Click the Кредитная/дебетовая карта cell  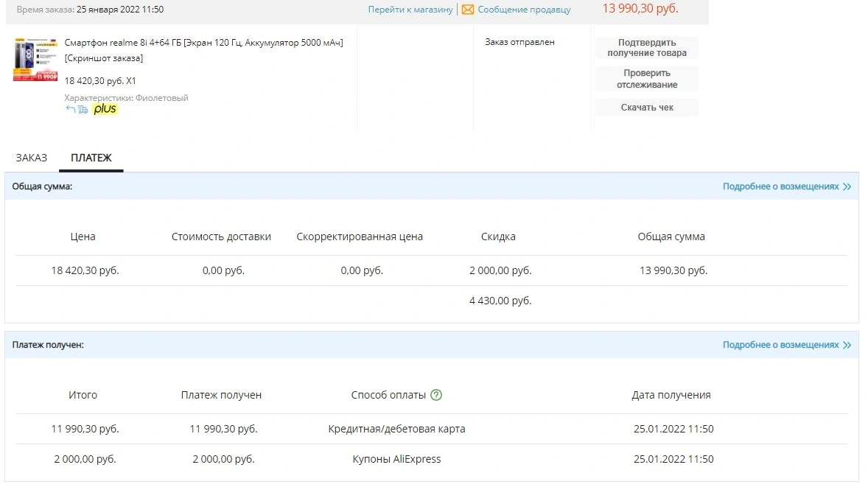click(x=397, y=429)
